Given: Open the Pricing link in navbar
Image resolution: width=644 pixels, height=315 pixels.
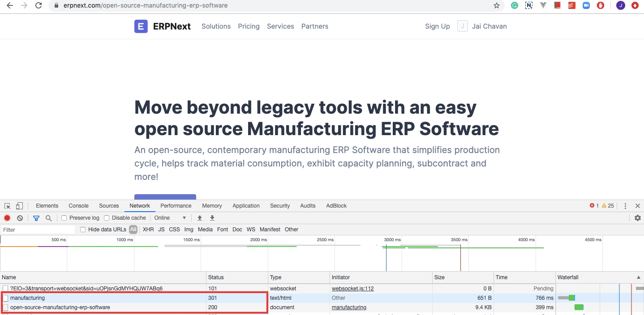Looking at the screenshot, I should point(249,26).
